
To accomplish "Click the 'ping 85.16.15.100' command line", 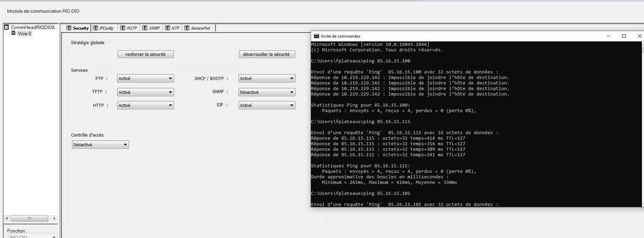I will click(360, 61).
